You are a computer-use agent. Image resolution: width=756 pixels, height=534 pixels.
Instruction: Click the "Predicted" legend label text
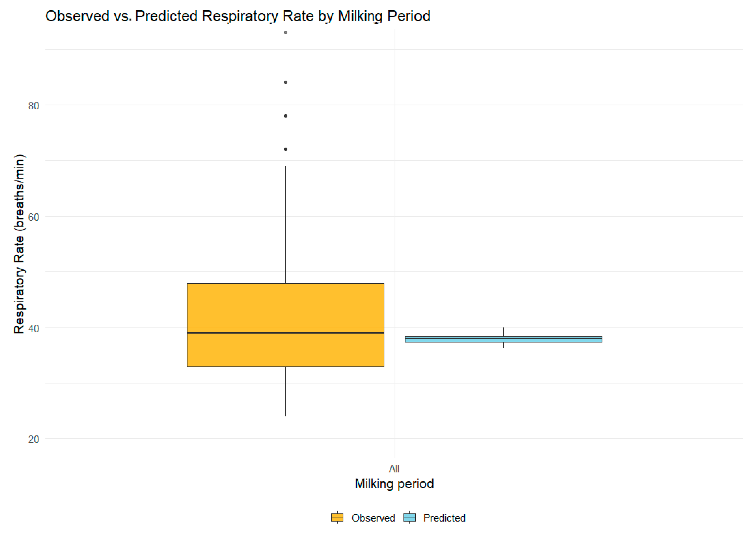coord(444,518)
